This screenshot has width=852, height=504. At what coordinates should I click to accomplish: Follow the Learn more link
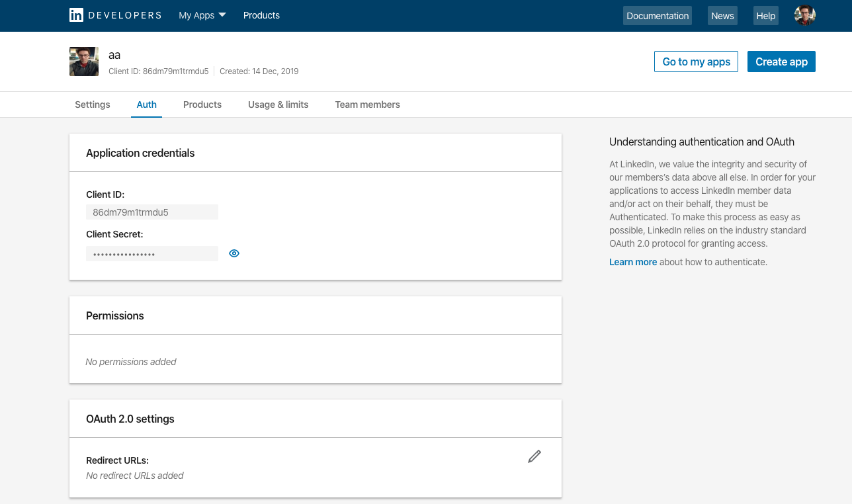click(x=633, y=262)
